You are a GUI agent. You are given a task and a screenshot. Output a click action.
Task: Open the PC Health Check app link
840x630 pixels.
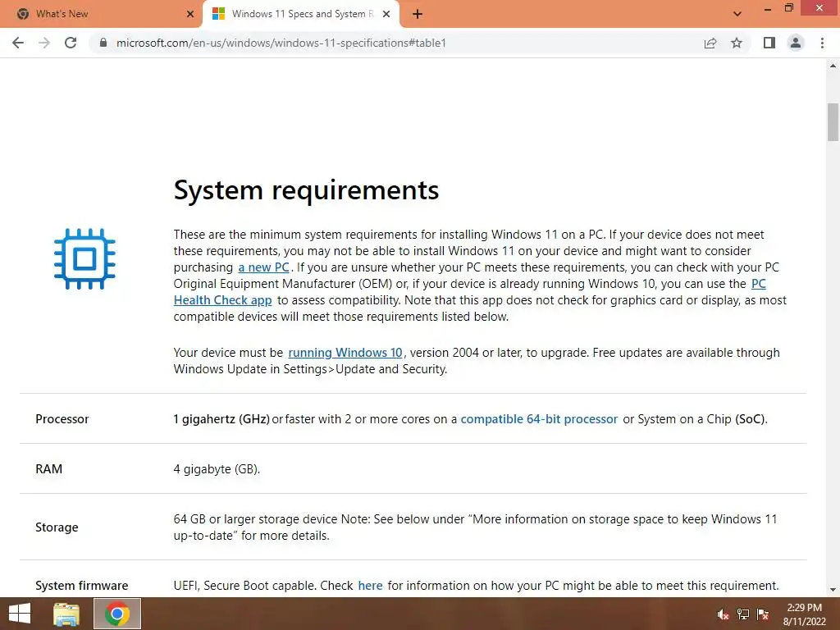tap(223, 300)
